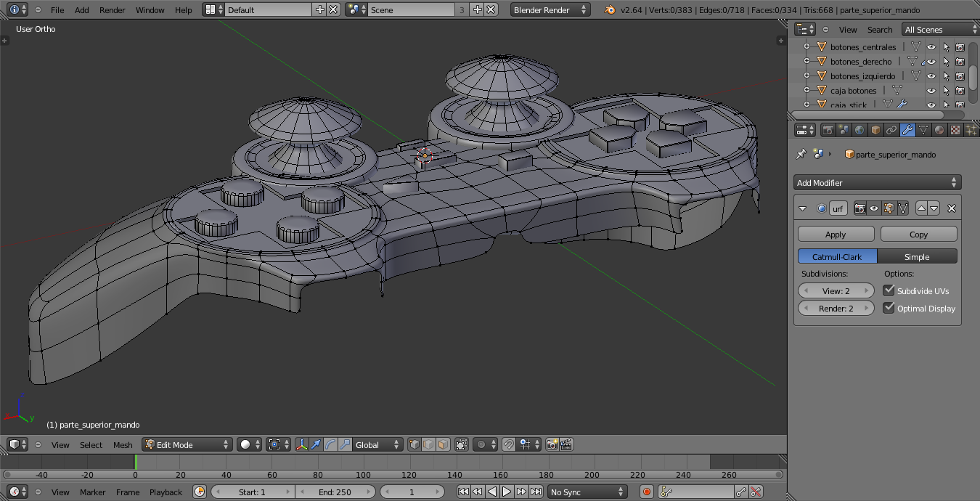Open the File menu

point(57,10)
